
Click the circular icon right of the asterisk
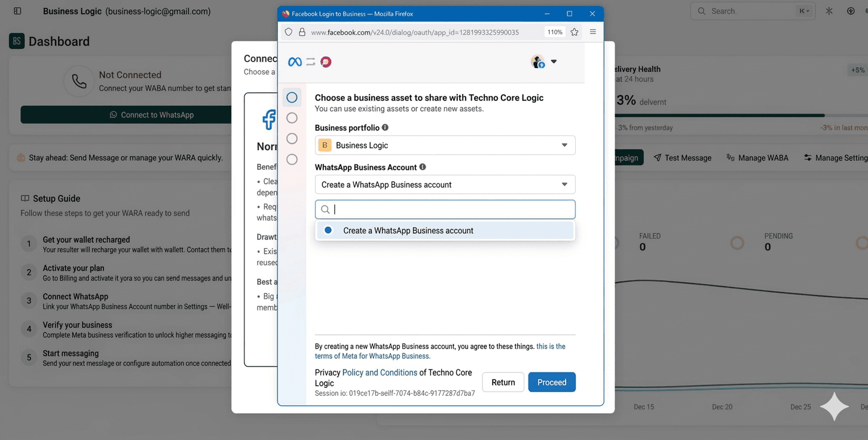(x=851, y=11)
